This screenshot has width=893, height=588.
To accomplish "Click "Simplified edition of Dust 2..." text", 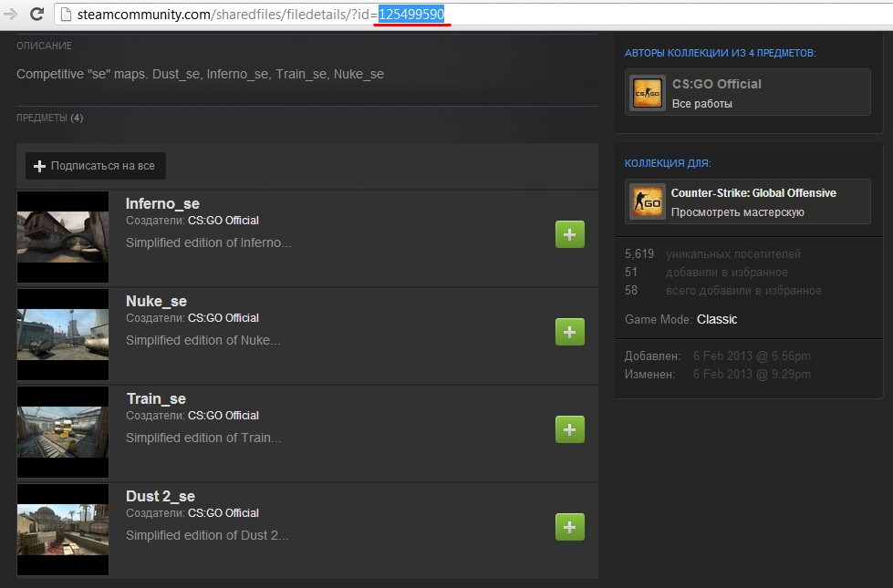I will pos(207,535).
